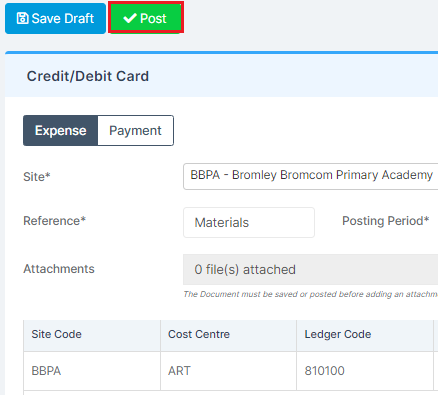
Task: Click the Reference field label
Action: (x=55, y=221)
